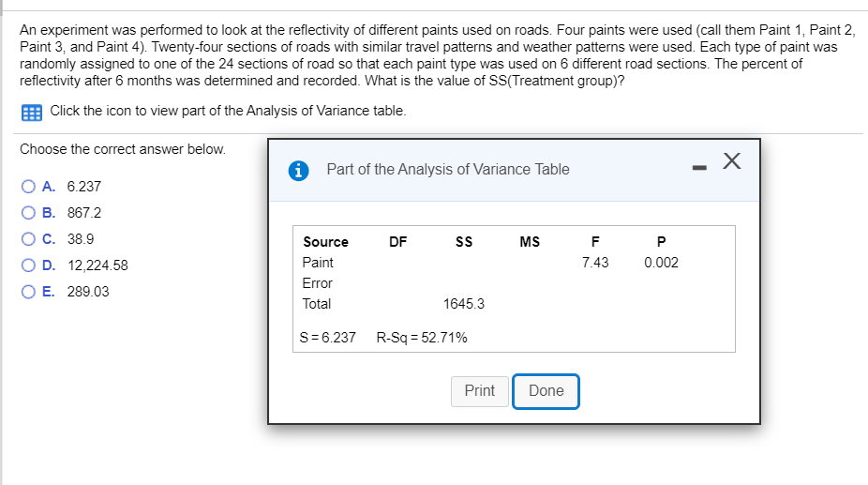Viewport: 868px width, 485px height.
Task: Click the Error row label
Action: tap(317, 283)
